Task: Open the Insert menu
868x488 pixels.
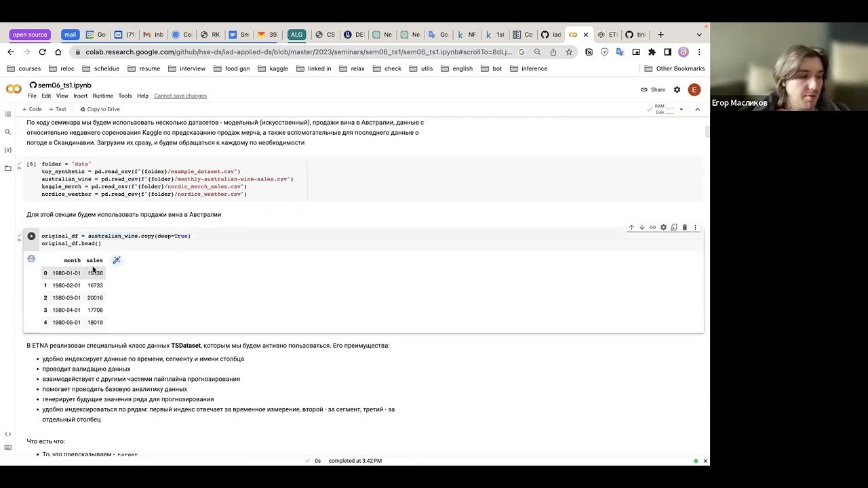Action: [x=80, y=96]
